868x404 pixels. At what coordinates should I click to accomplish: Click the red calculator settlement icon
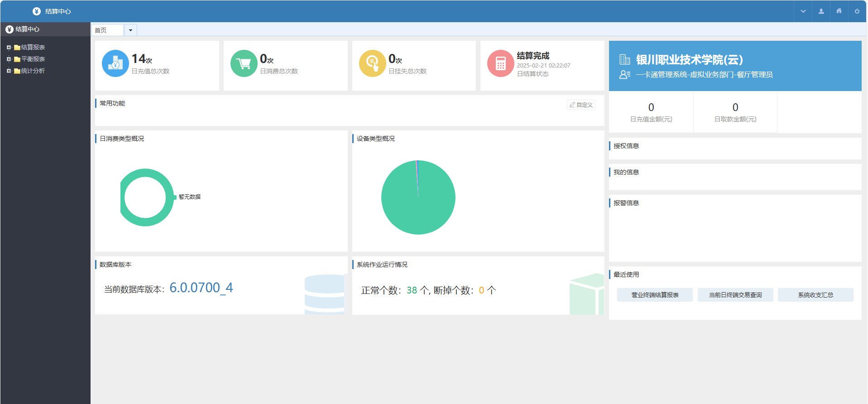501,63
